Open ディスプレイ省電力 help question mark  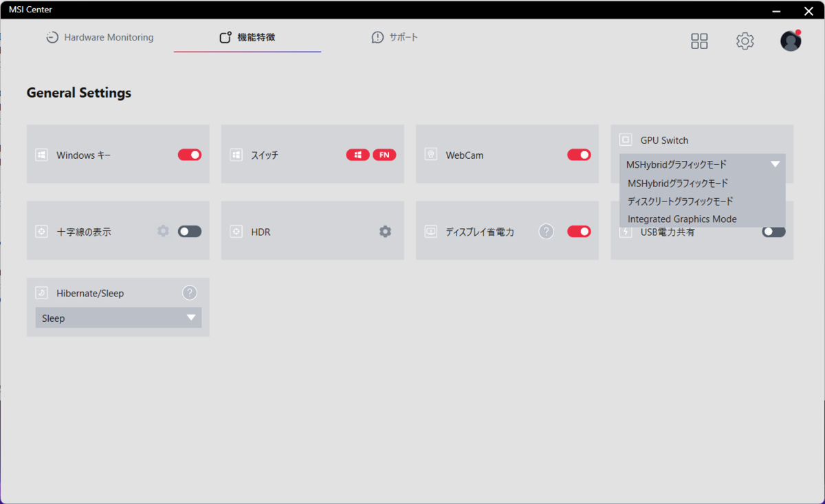click(x=546, y=232)
